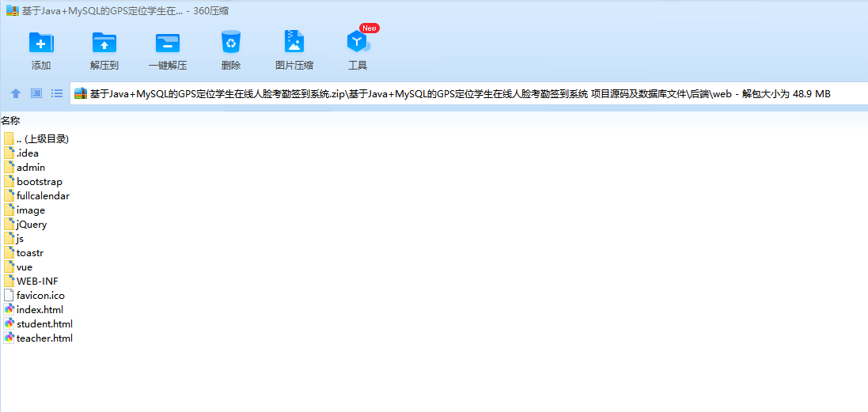
Task: Select the vue folder
Action: [x=18, y=267]
